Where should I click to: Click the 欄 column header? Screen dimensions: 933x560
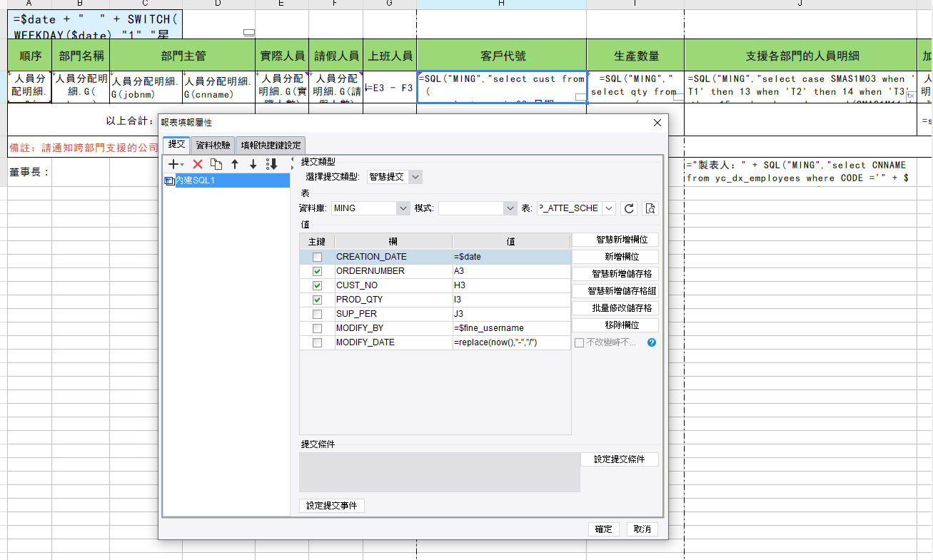[393, 242]
